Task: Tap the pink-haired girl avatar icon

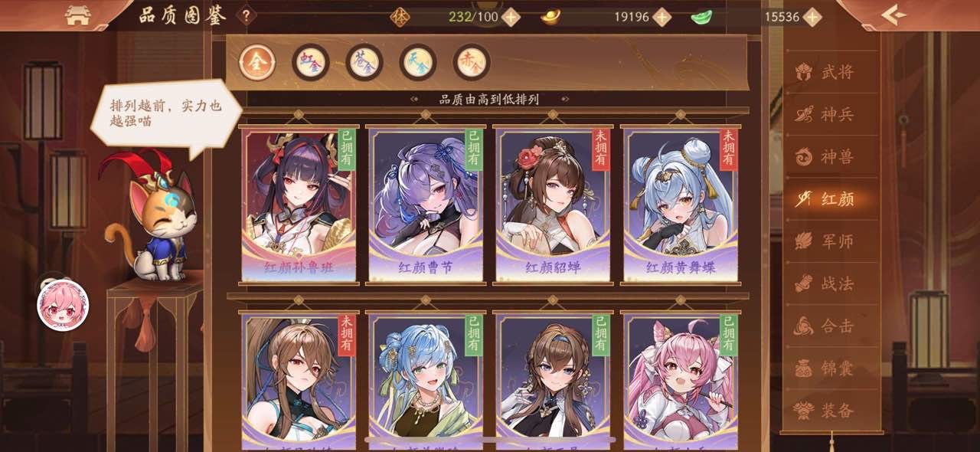Action: (x=63, y=305)
